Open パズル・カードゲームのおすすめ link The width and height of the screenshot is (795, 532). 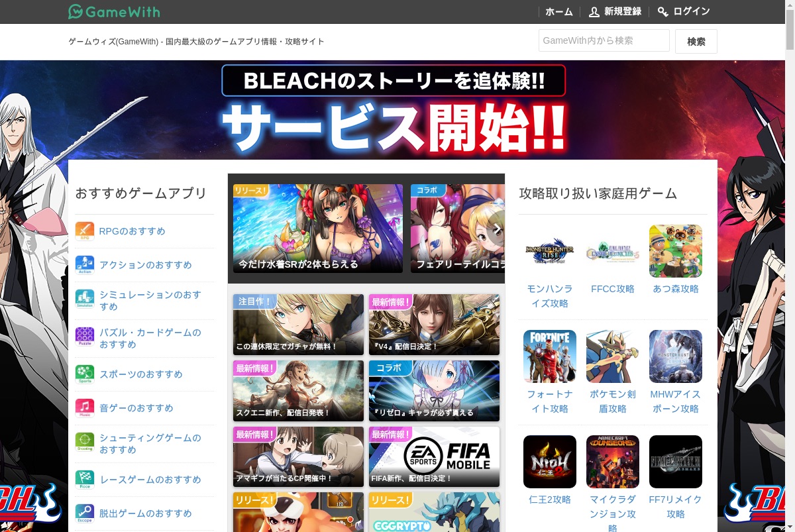pyautogui.click(x=150, y=339)
